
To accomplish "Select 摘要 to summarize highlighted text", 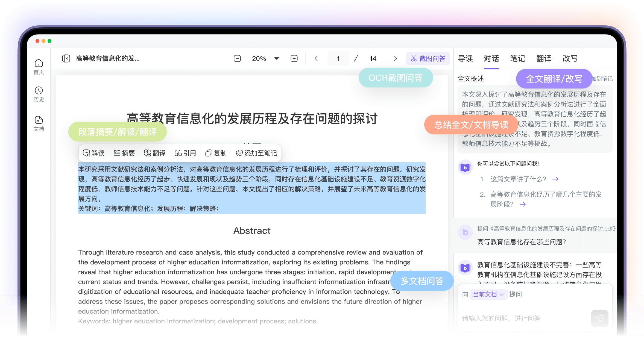I will pyautogui.click(x=125, y=153).
